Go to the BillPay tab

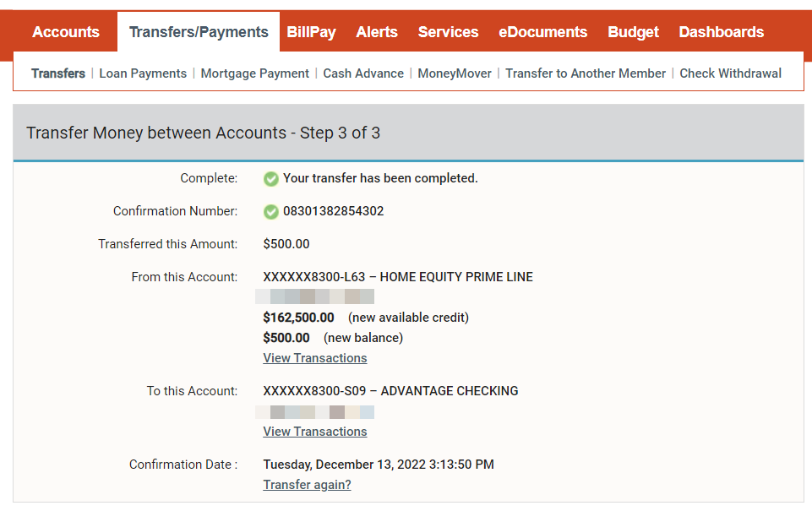pos(311,32)
